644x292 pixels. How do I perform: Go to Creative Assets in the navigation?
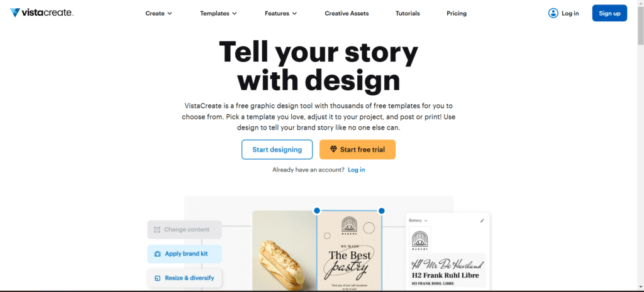point(347,13)
